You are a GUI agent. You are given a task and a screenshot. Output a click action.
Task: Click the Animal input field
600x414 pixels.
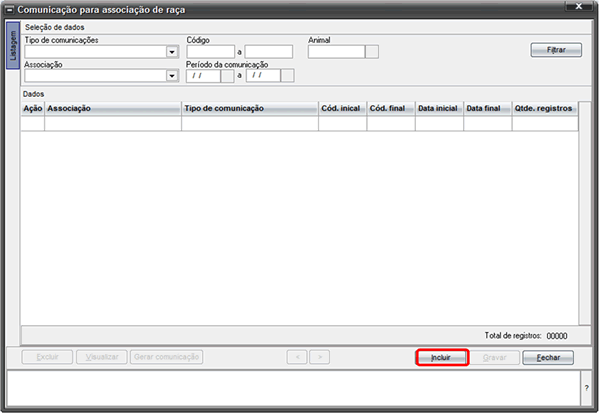pos(337,52)
